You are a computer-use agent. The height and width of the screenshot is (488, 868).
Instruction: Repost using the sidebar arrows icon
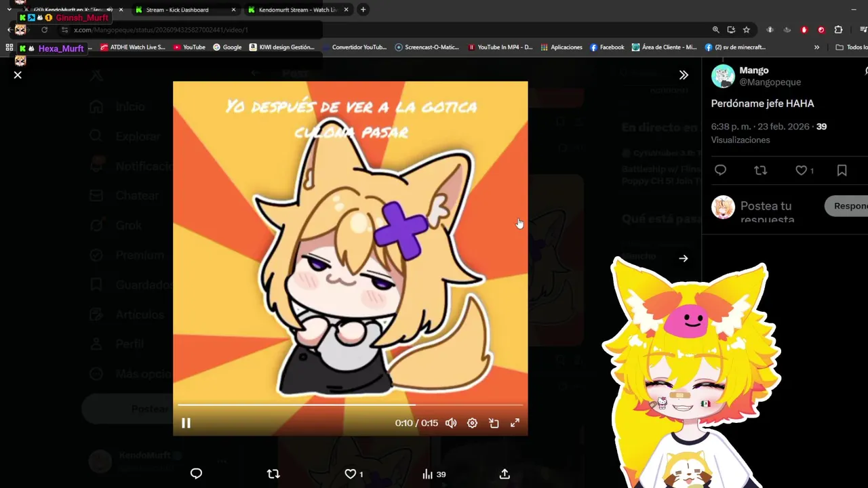(761, 171)
